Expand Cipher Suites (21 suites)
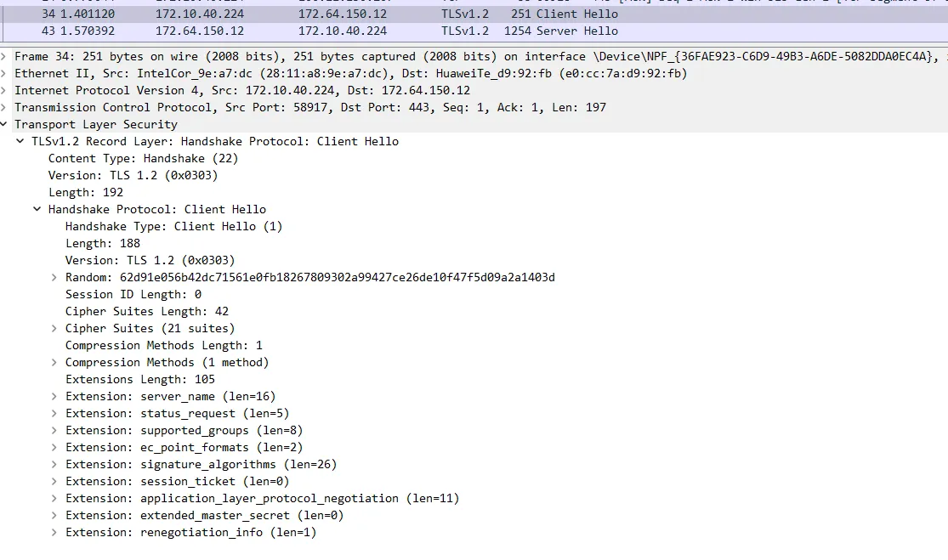Viewport: 948px width, 560px height. 54,328
